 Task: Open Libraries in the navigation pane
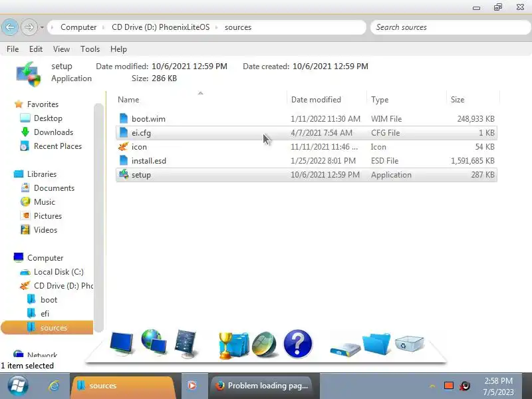pos(42,174)
